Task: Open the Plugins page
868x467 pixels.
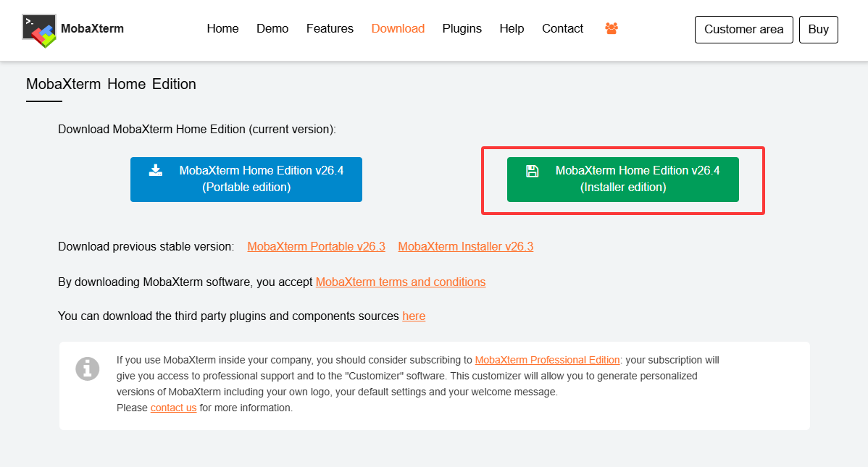Action: [x=462, y=29]
